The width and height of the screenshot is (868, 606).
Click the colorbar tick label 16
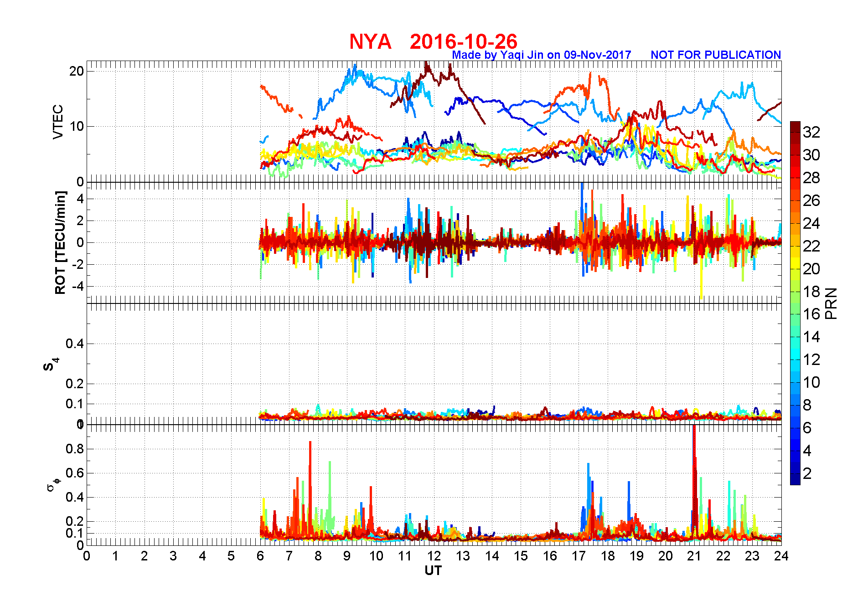811,314
